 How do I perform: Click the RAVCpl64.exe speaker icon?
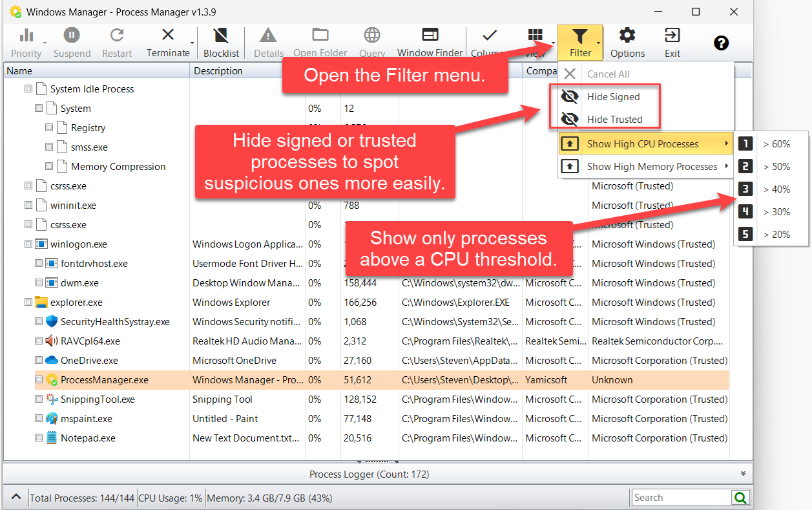point(52,341)
